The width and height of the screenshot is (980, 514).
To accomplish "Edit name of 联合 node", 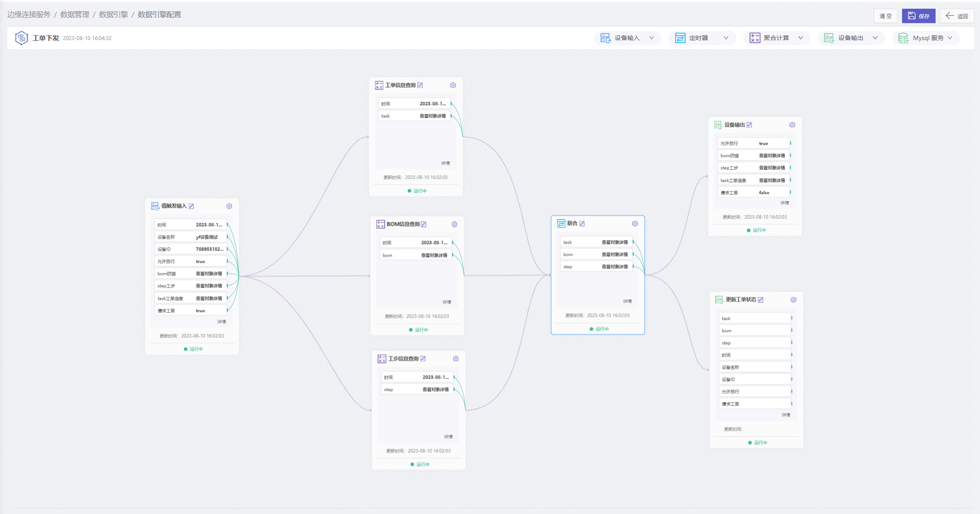I will (x=582, y=224).
